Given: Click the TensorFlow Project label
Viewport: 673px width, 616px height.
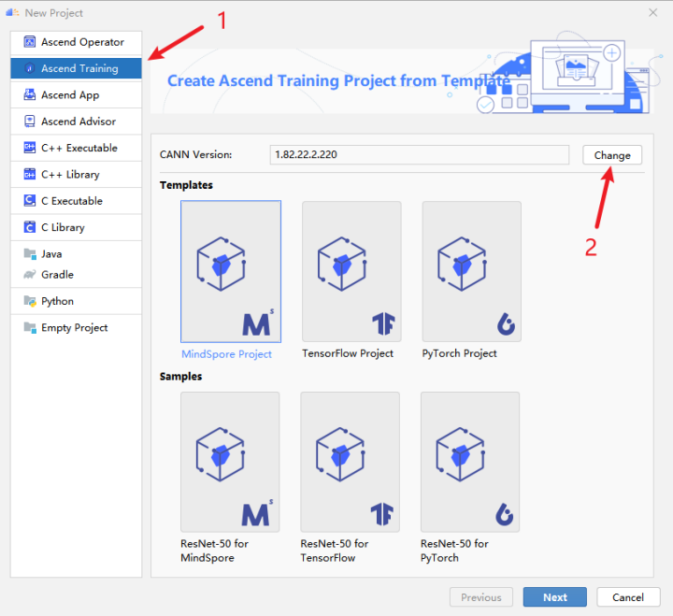Looking at the screenshot, I should 348,353.
